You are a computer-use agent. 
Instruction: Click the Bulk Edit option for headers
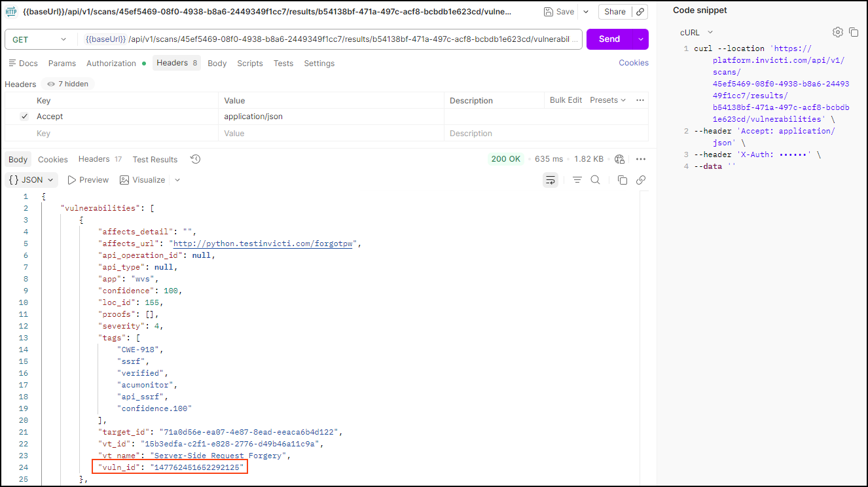coord(565,99)
